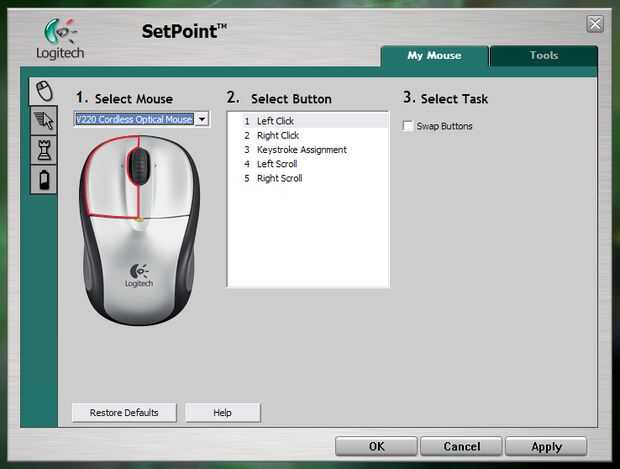Click the Logitech logo in header

pos(60,39)
